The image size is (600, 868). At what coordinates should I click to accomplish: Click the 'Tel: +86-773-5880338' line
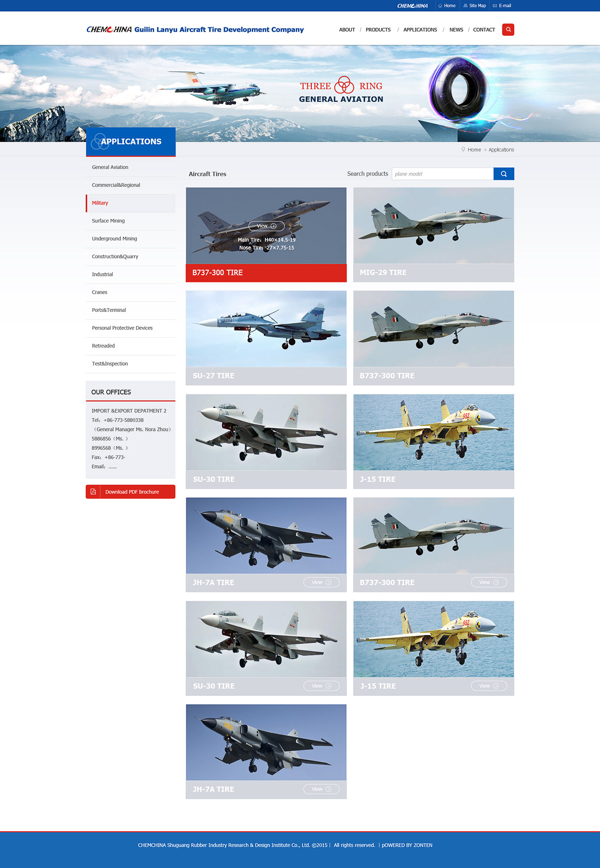tap(118, 420)
